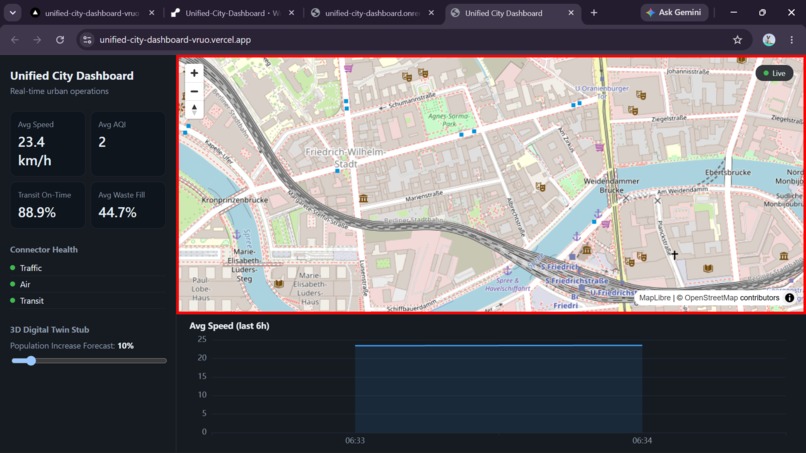Click the Live status badge
This screenshot has width=806, height=453.
tap(774, 73)
